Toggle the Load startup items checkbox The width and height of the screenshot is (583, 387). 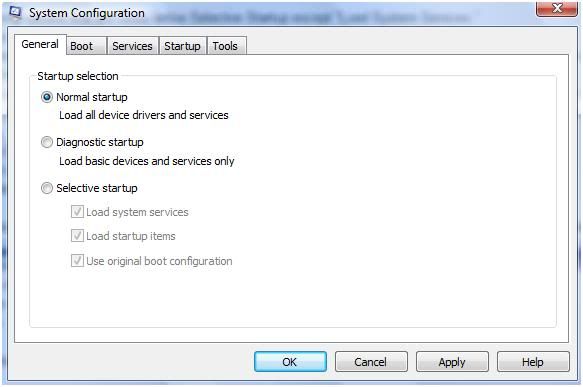coord(77,236)
